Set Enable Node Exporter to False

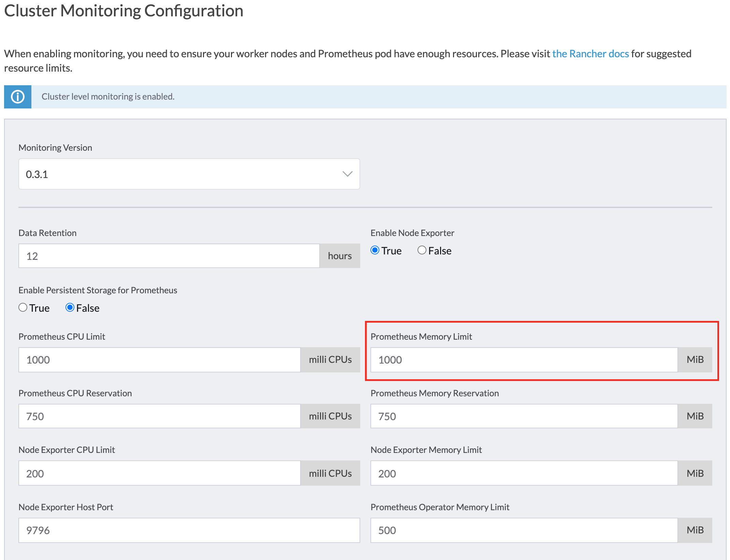422,250
